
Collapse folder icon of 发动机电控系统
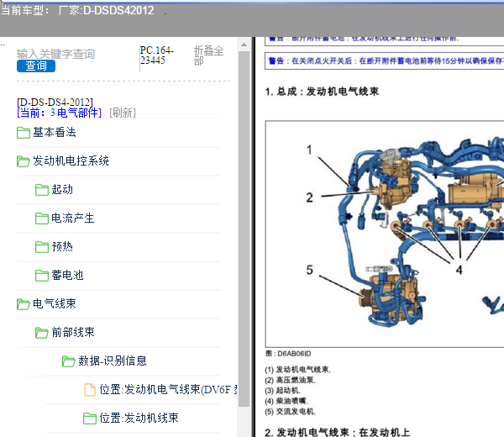tap(24, 161)
